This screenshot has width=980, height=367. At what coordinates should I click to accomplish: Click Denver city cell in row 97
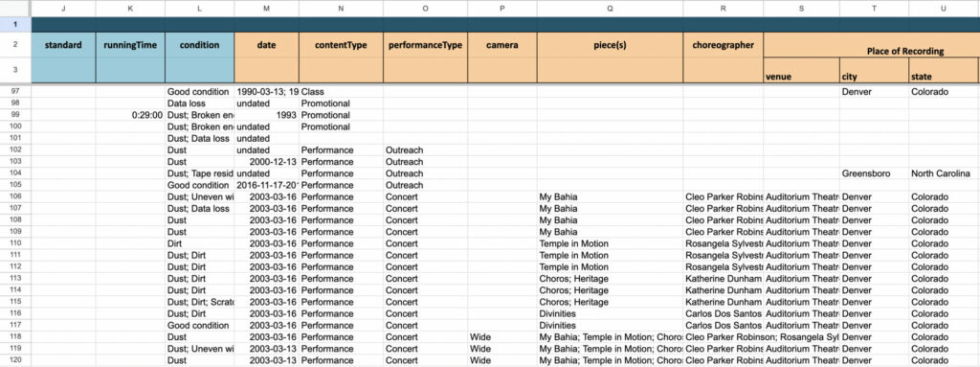click(874, 91)
